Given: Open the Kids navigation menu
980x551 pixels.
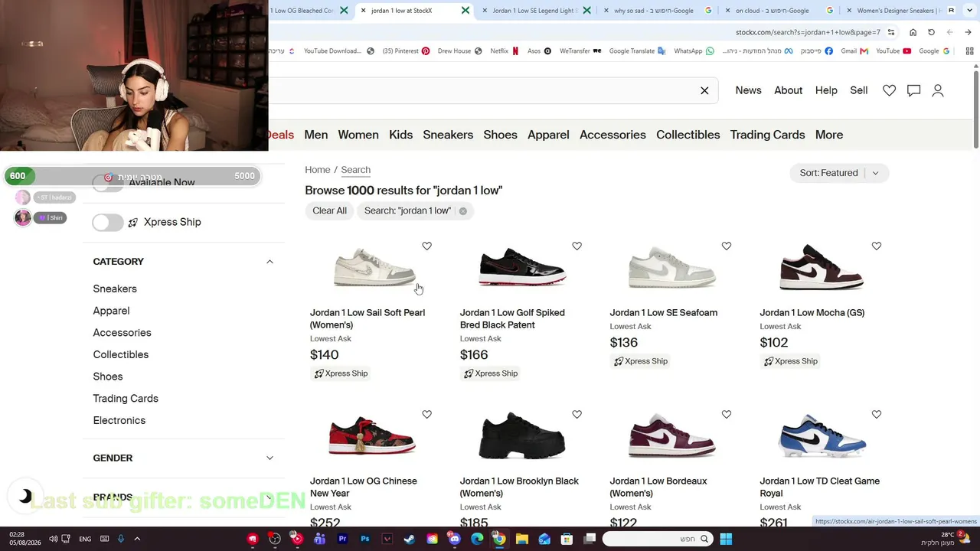Looking at the screenshot, I should click(400, 135).
